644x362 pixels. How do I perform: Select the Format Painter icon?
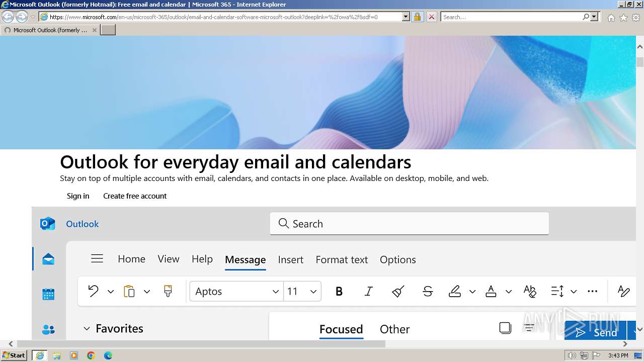168,291
